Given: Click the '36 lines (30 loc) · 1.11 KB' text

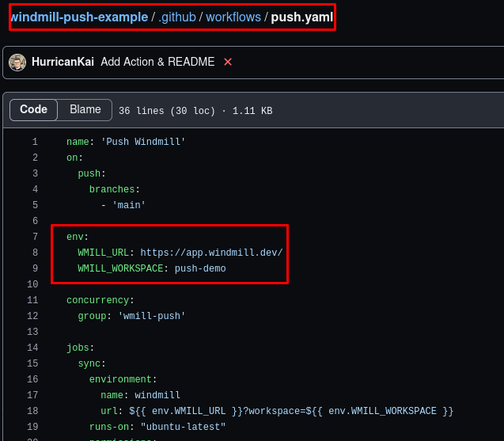Looking at the screenshot, I should tap(195, 111).
